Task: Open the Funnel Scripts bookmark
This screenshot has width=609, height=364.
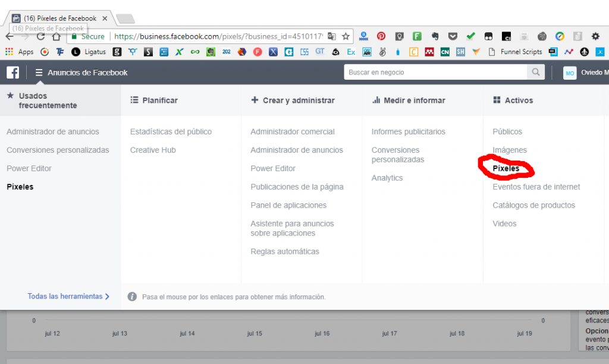Action: (x=515, y=52)
